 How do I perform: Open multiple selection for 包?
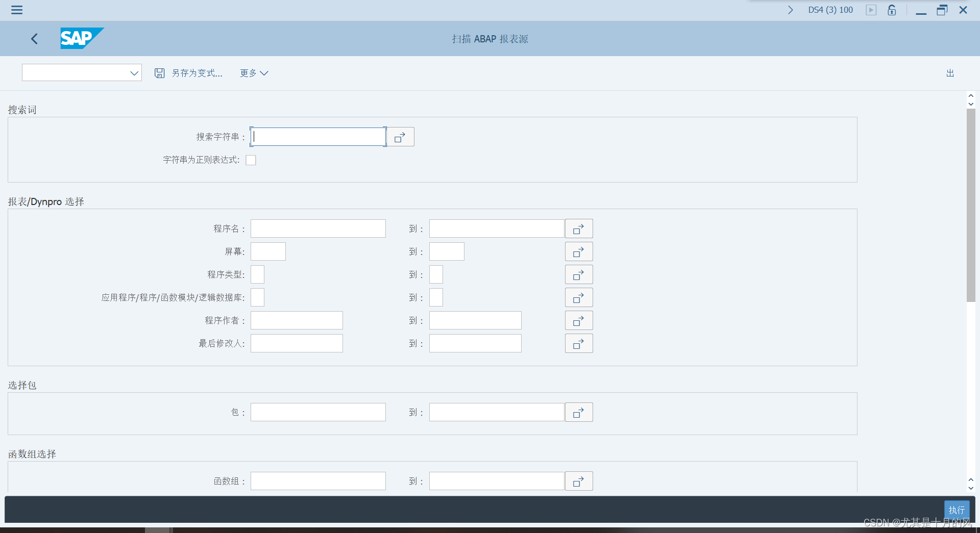[x=579, y=412]
